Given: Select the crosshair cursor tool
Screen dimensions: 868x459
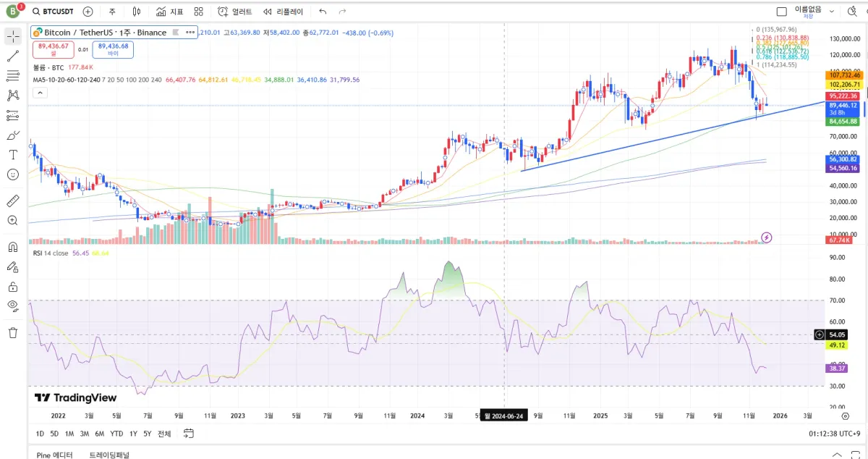Looking at the screenshot, I should [13, 36].
